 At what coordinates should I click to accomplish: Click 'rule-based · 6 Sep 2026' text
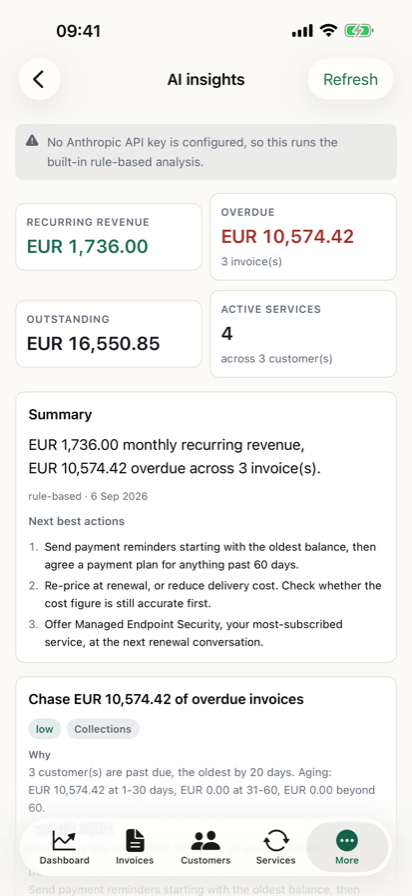click(x=88, y=496)
